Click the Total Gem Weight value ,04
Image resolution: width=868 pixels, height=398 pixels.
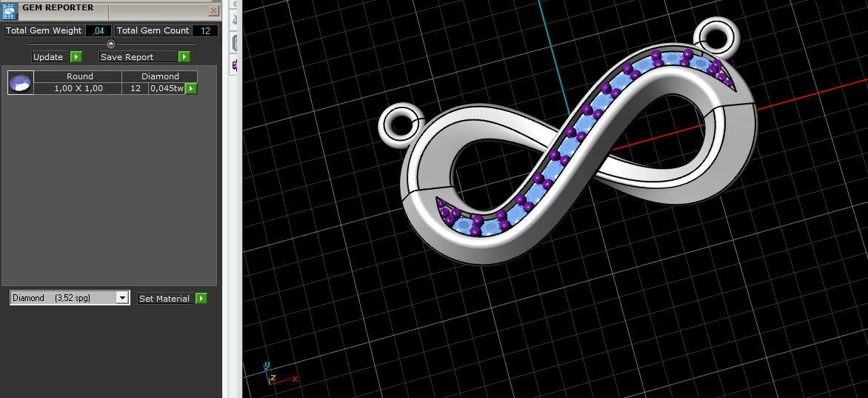coord(99,30)
